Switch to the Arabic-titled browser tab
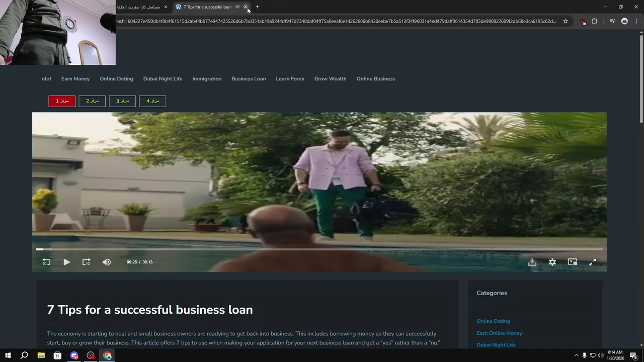This screenshot has height=362, width=644. click(138, 7)
